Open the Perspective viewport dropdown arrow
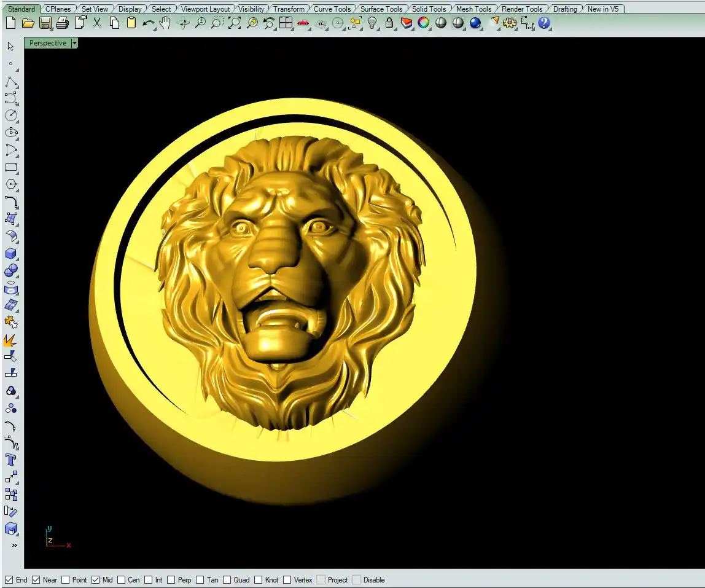The width and height of the screenshot is (705, 588). point(74,43)
